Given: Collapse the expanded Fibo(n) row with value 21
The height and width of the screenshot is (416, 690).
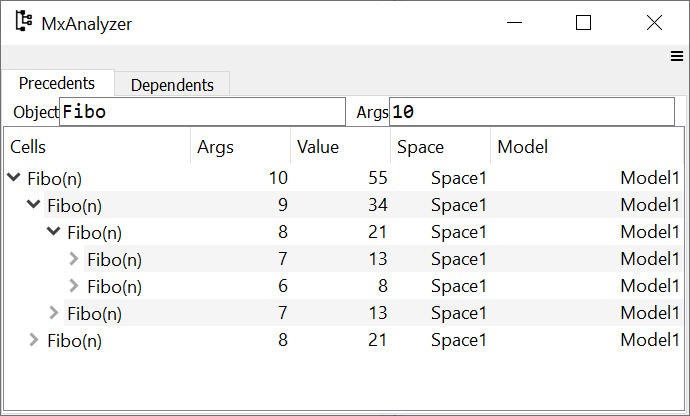Looking at the screenshot, I should pos(53,232).
